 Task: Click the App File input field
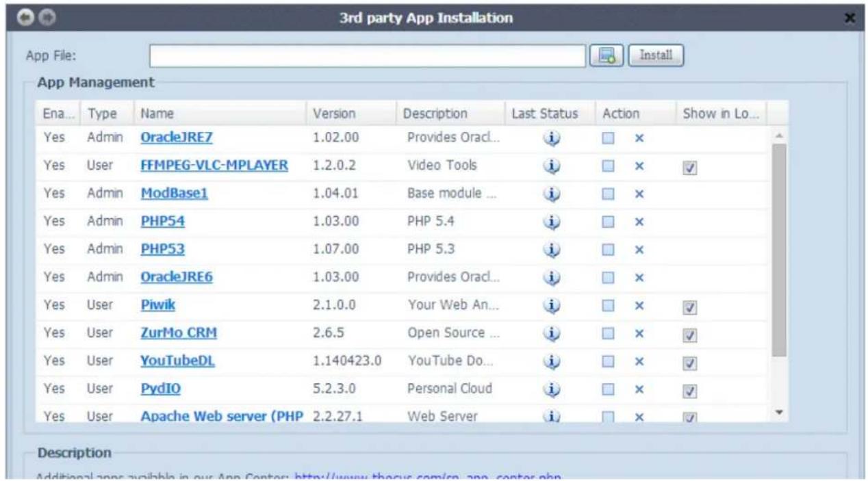pos(368,56)
